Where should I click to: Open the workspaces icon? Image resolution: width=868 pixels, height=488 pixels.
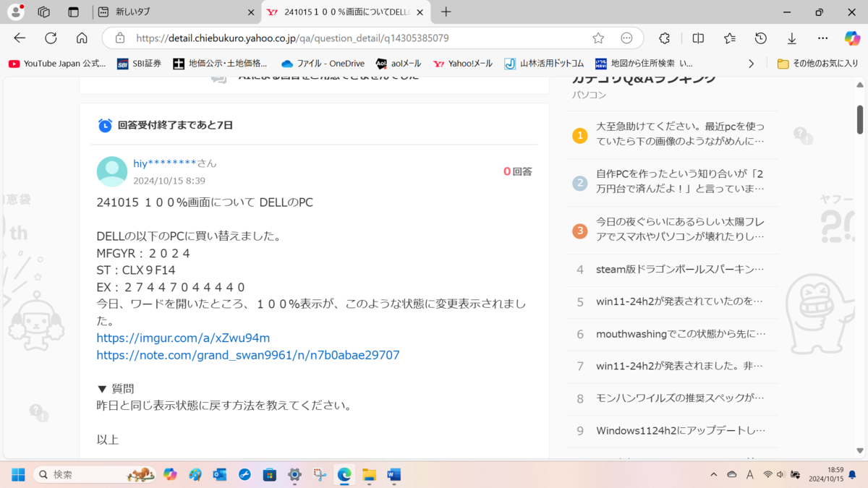pyautogui.click(x=44, y=12)
